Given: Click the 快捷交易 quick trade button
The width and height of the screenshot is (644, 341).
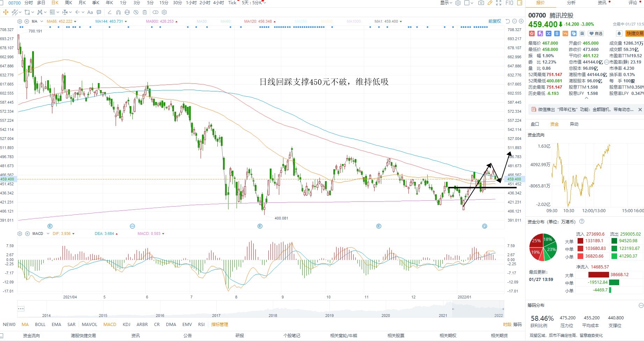Looking at the screenshot, I should 634,34.
